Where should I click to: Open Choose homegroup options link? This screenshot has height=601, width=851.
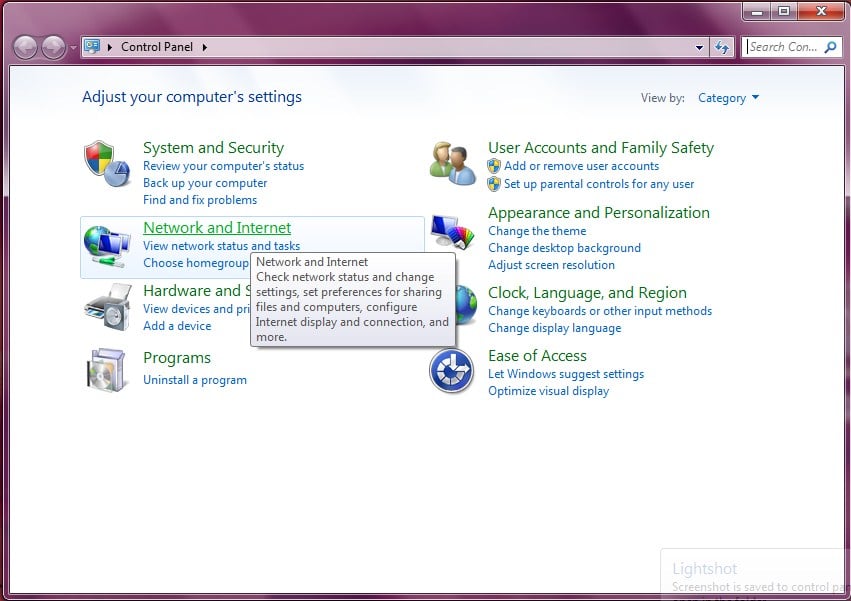point(196,263)
